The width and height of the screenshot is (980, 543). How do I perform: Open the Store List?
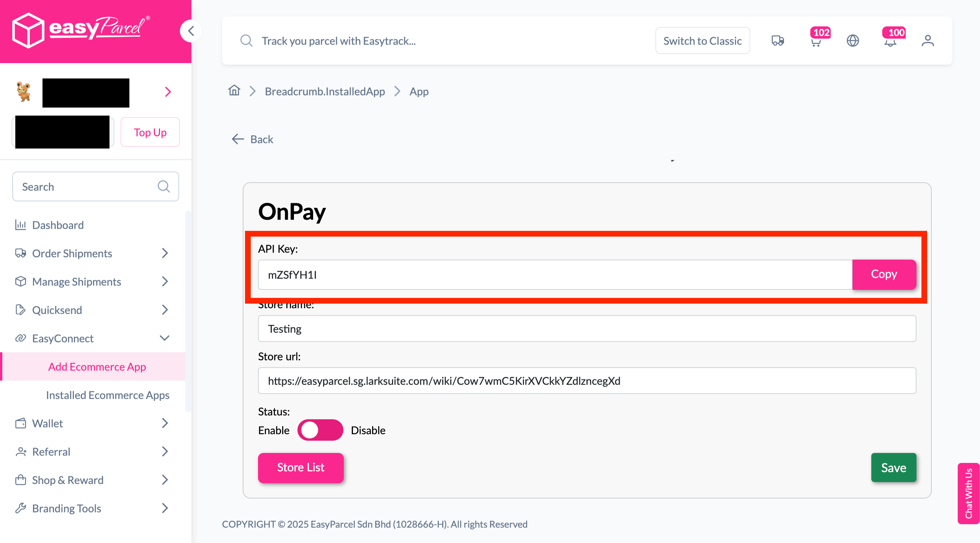tap(301, 468)
